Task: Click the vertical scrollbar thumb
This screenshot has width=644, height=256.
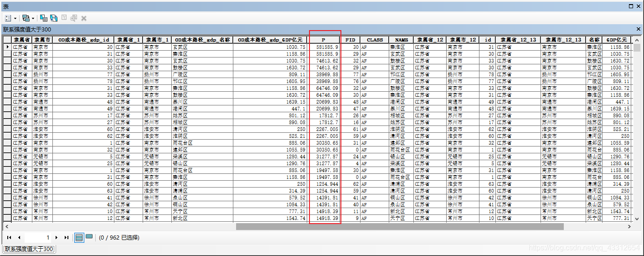Action: (637, 48)
